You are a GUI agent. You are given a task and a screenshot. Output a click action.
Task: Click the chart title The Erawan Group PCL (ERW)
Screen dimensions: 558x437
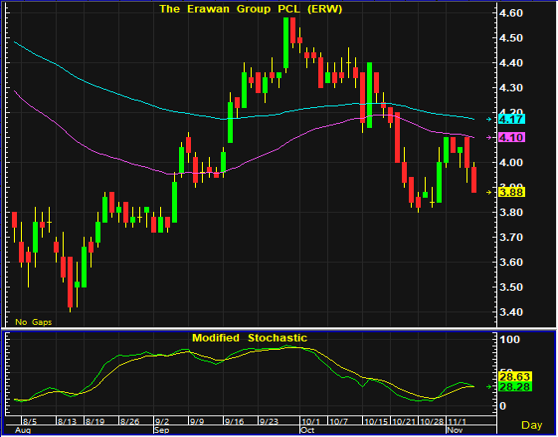pos(251,9)
